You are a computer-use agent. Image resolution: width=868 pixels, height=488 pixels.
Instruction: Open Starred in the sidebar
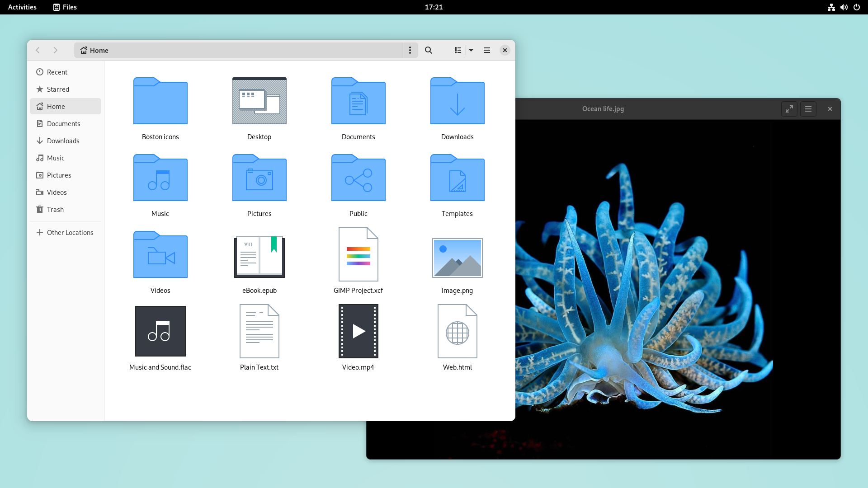tap(58, 89)
